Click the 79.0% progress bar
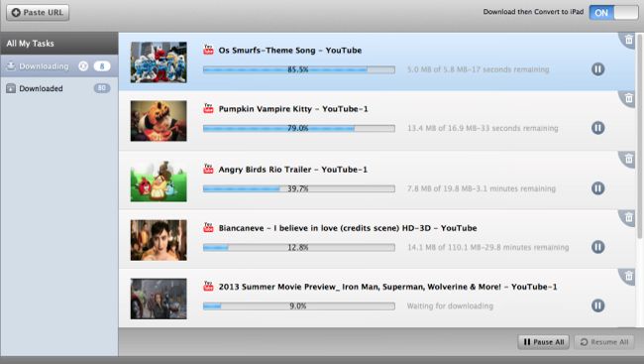The height and width of the screenshot is (364, 644). pos(299,128)
